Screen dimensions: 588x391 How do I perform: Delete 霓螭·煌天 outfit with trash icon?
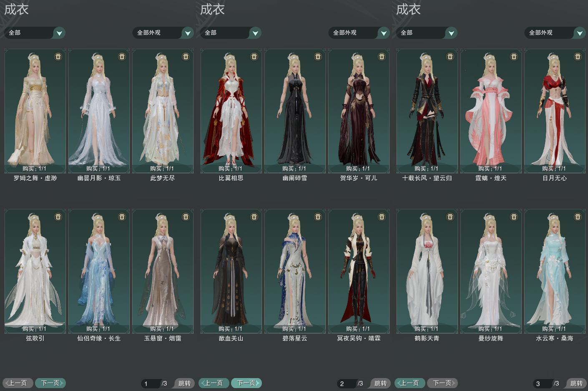point(514,56)
